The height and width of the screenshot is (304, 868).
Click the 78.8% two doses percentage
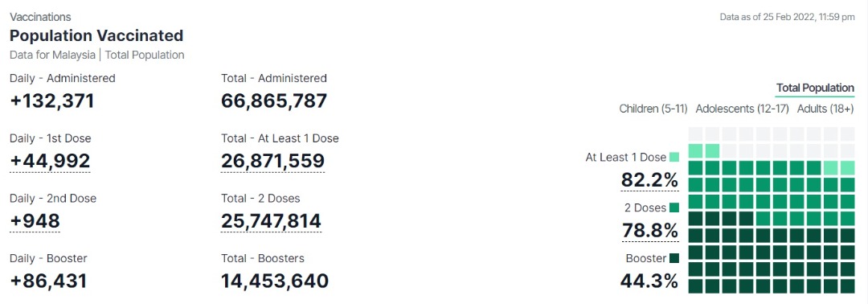(649, 230)
